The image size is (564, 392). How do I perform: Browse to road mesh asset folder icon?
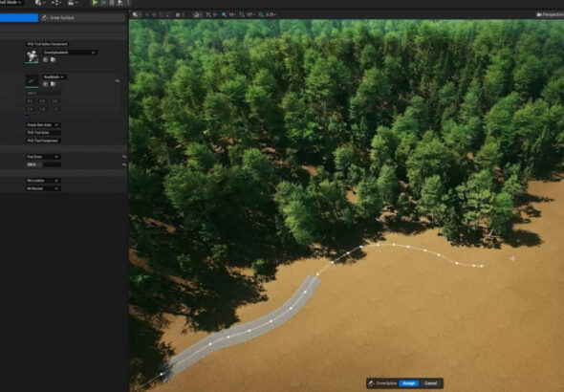pyautogui.click(x=54, y=84)
